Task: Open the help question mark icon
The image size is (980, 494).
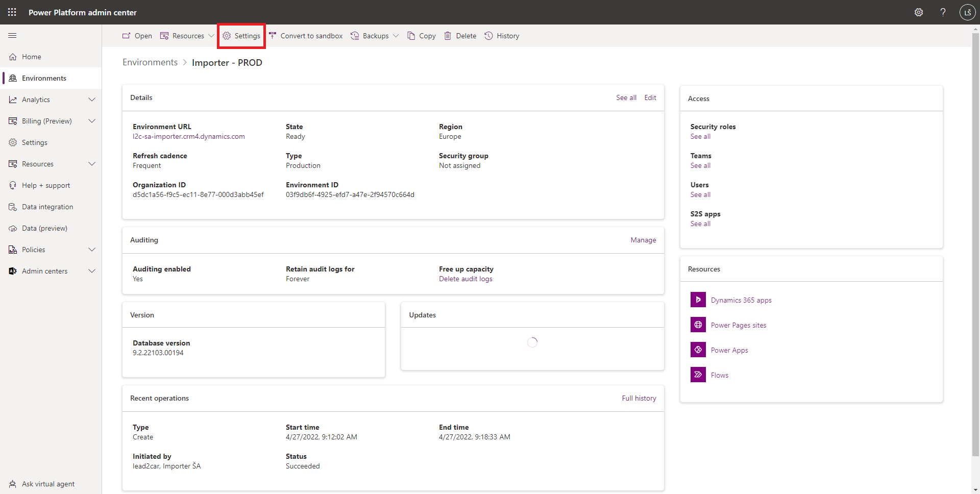Action: pos(943,12)
